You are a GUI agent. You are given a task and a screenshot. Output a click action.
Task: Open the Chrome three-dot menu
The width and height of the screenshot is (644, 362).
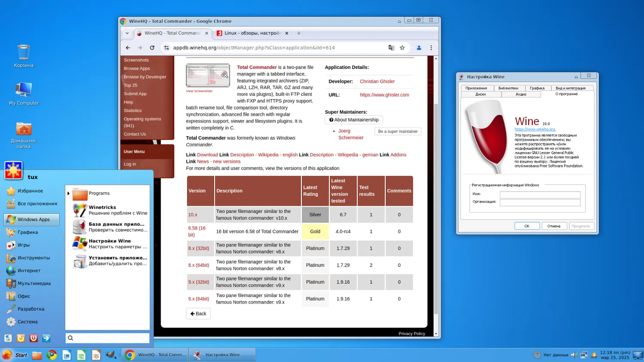(x=431, y=48)
